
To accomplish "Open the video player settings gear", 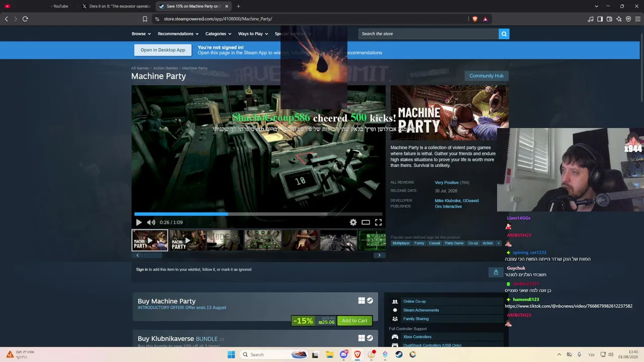I will click(x=353, y=222).
